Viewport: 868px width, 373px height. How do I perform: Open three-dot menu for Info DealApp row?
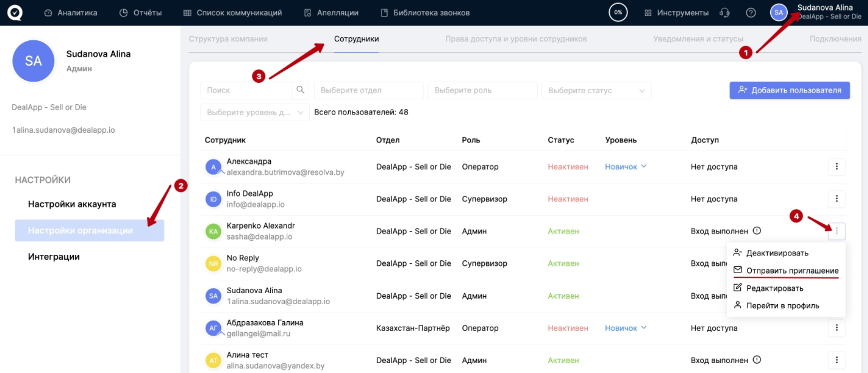click(x=837, y=199)
